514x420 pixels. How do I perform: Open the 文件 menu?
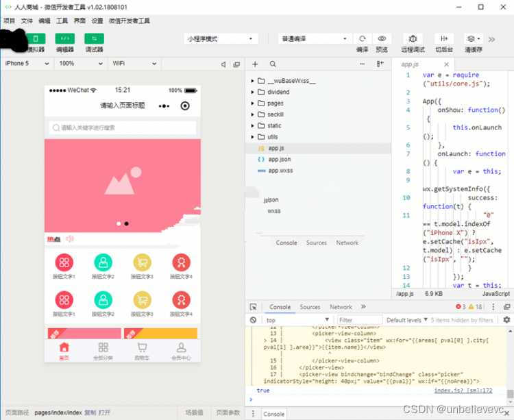click(27, 21)
